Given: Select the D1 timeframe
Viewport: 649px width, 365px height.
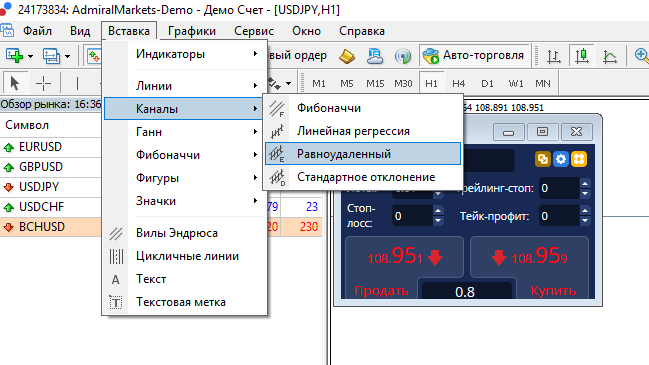Looking at the screenshot, I should point(487,84).
